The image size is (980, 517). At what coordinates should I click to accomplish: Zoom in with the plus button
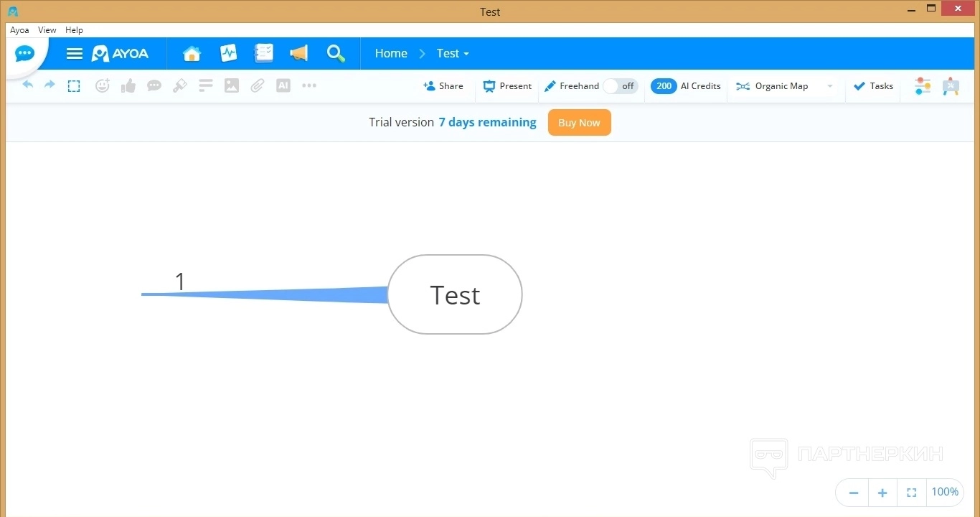click(x=882, y=493)
